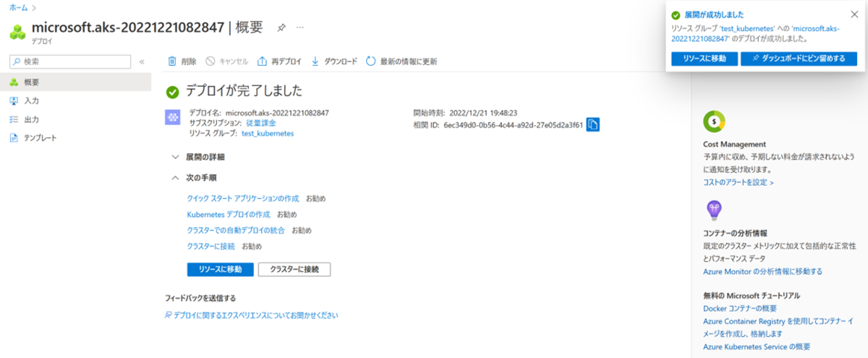Click the コンテナーの分析情報 heading

click(735, 233)
